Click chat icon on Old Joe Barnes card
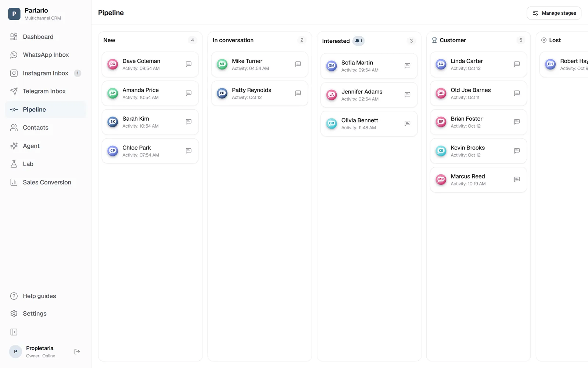The height and width of the screenshot is (368, 588). (517, 93)
